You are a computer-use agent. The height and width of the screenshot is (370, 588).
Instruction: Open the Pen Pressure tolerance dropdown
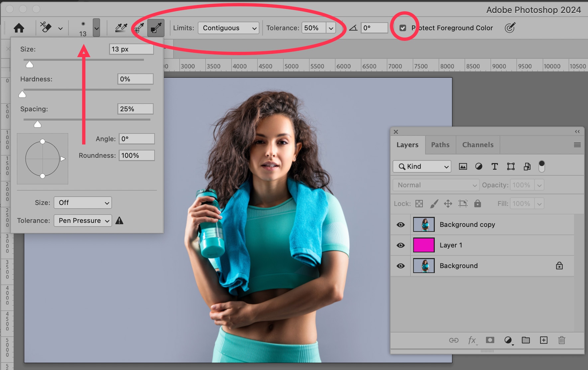tap(83, 221)
